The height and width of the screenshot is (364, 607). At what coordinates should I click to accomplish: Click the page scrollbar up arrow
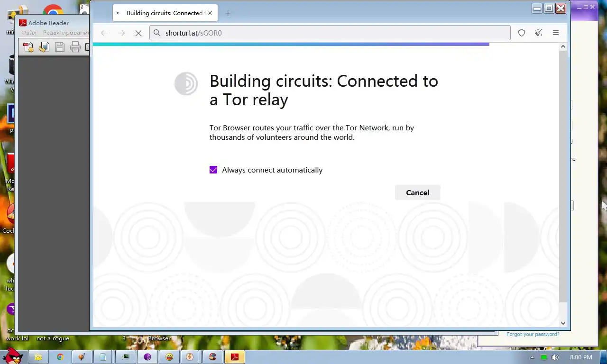point(563,46)
